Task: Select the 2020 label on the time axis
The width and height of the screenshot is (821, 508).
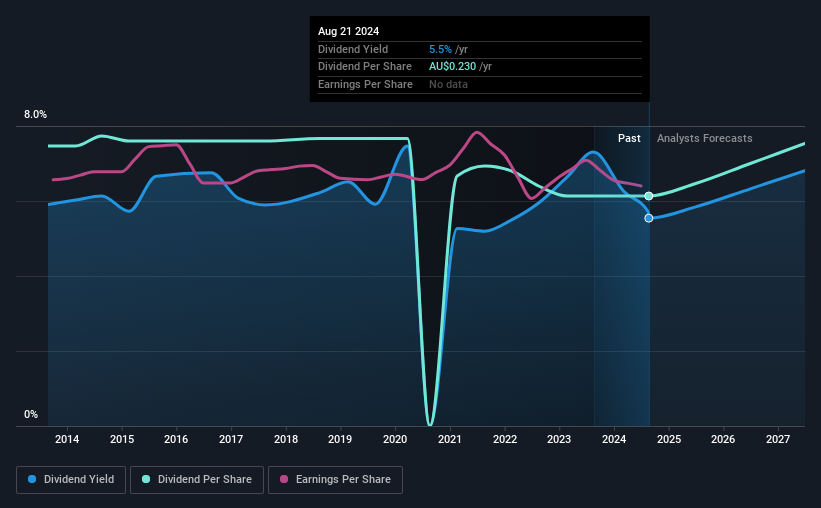Action: (395, 439)
